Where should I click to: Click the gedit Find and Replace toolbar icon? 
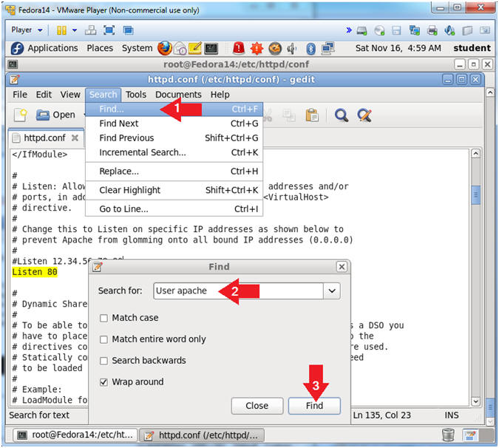(x=364, y=115)
